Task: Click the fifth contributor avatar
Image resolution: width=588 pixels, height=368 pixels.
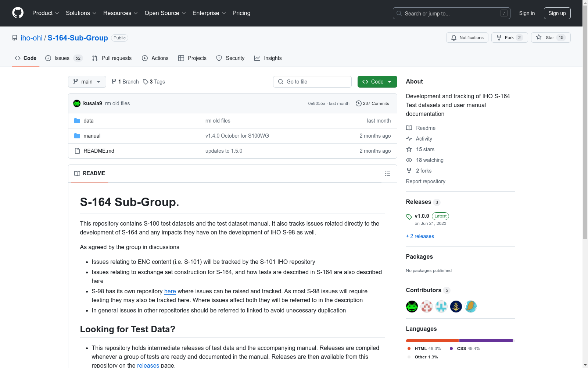Action: (471, 306)
